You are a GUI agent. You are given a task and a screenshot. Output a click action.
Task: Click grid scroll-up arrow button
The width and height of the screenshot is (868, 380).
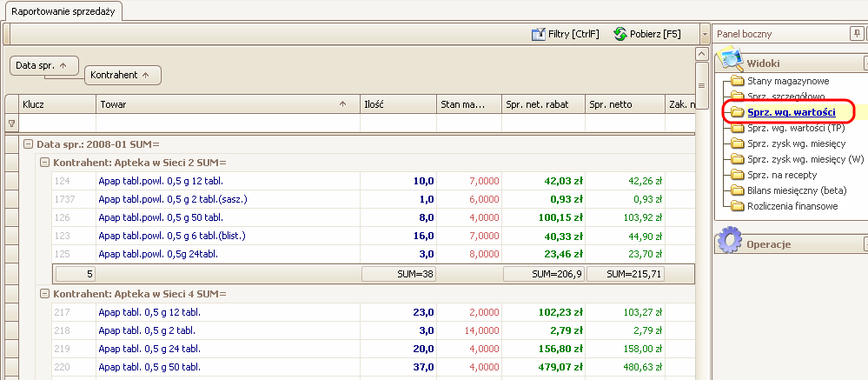(x=701, y=54)
